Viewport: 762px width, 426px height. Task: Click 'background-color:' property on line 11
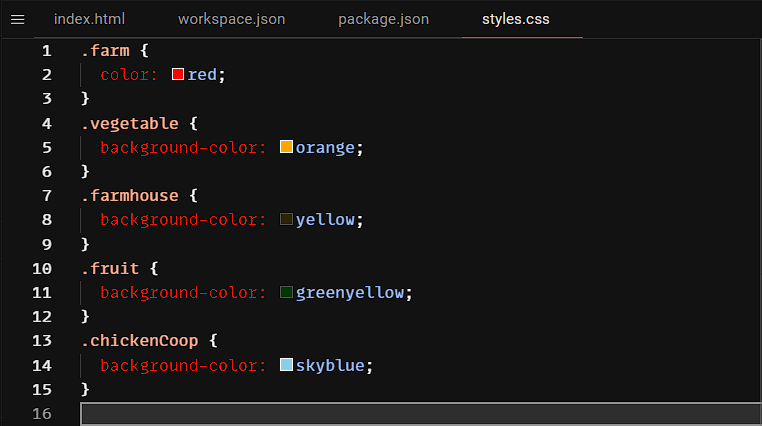184,293
